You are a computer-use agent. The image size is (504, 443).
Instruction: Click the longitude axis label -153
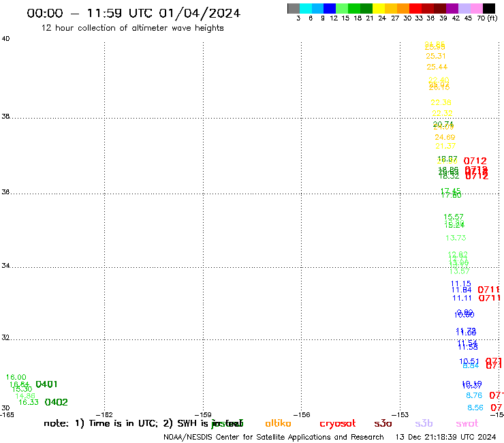(x=400, y=414)
